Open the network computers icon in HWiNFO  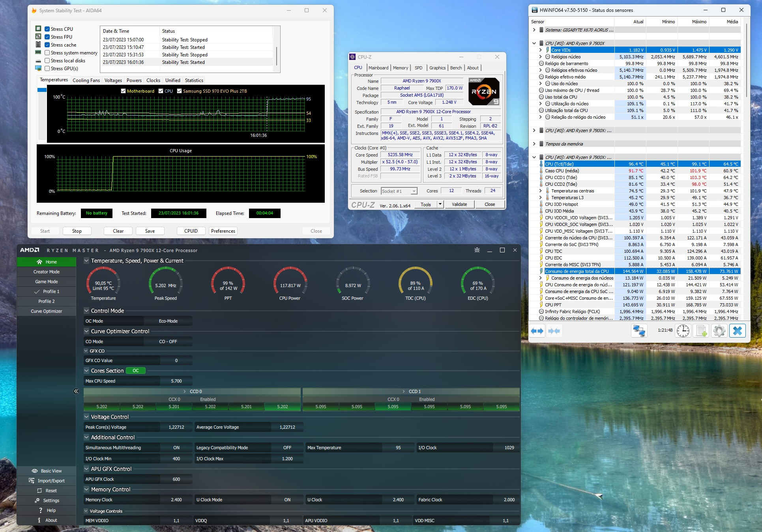(639, 331)
